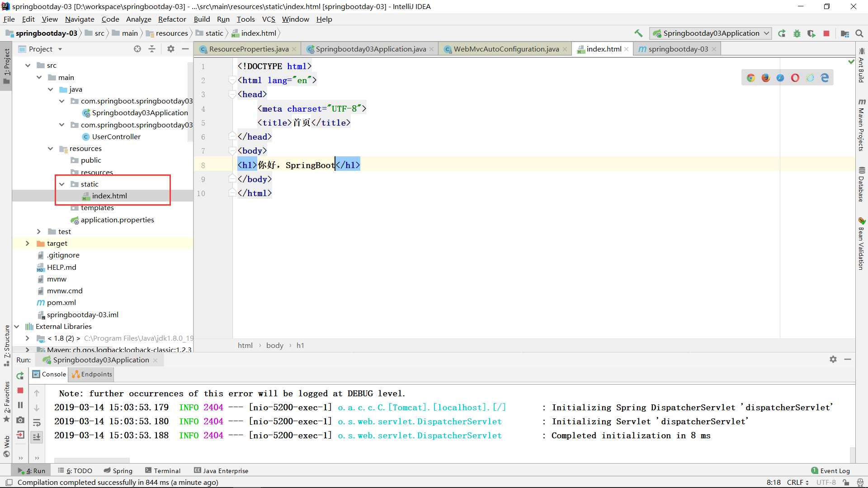Select pom.xml in project tree
Image resolution: width=868 pixels, height=488 pixels.
click(61, 302)
